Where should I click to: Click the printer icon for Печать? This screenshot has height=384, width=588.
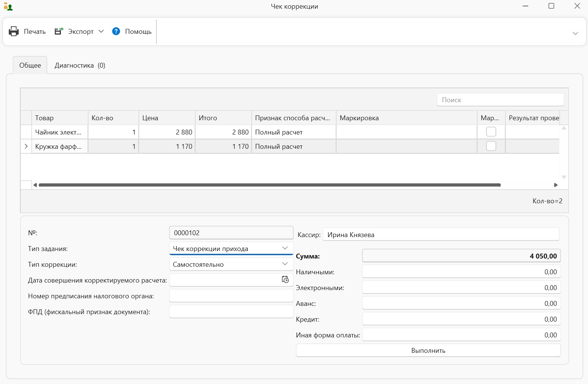tap(14, 31)
